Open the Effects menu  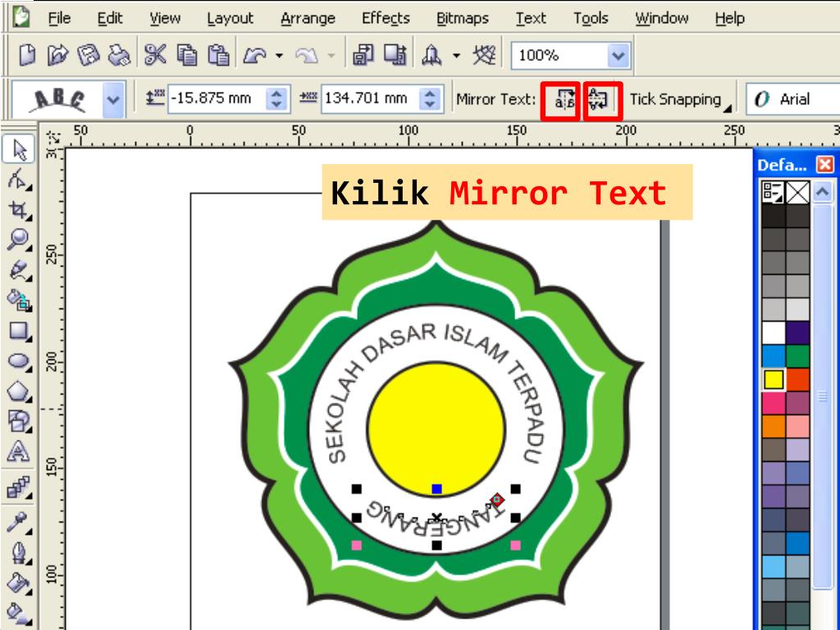click(386, 18)
